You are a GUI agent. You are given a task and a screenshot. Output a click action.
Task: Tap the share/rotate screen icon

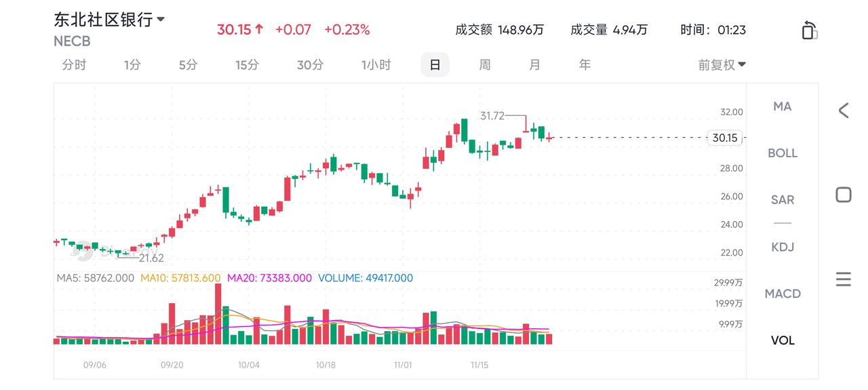tap(809, 31)
